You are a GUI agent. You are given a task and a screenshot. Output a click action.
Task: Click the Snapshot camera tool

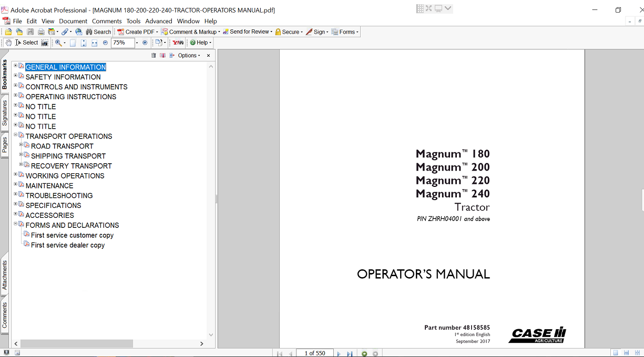[45, 43]
